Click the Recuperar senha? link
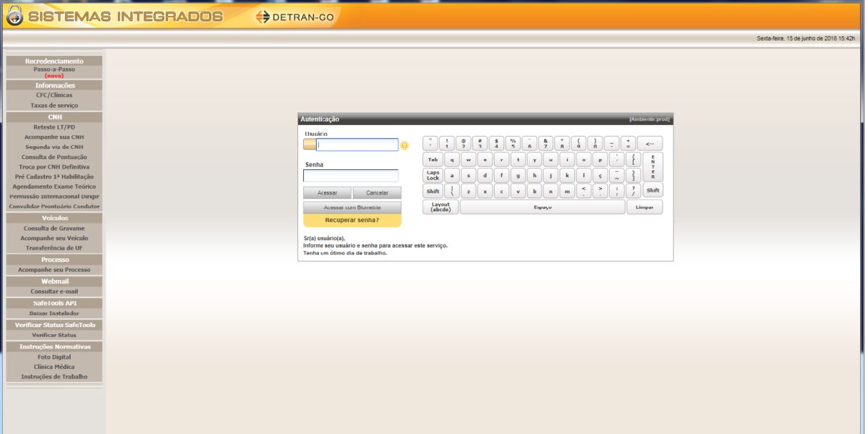 coord(352,220)
